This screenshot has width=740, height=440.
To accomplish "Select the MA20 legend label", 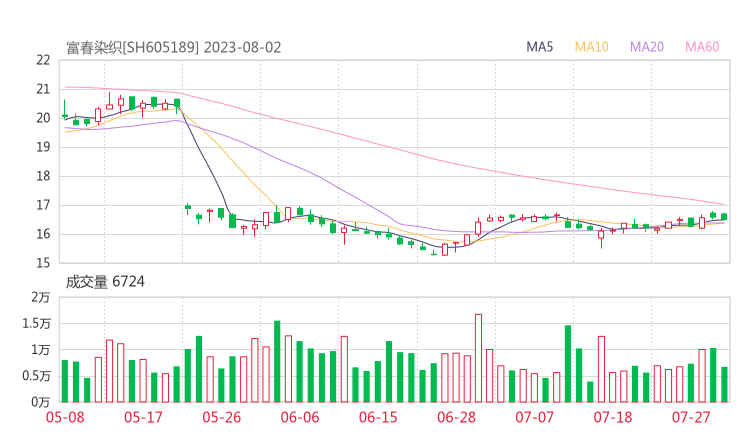I will point(647,47).
